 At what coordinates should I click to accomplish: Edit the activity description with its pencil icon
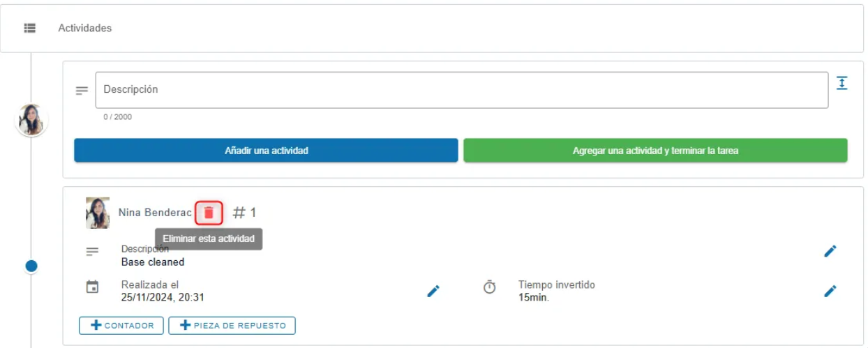click(x=830, y=251)
